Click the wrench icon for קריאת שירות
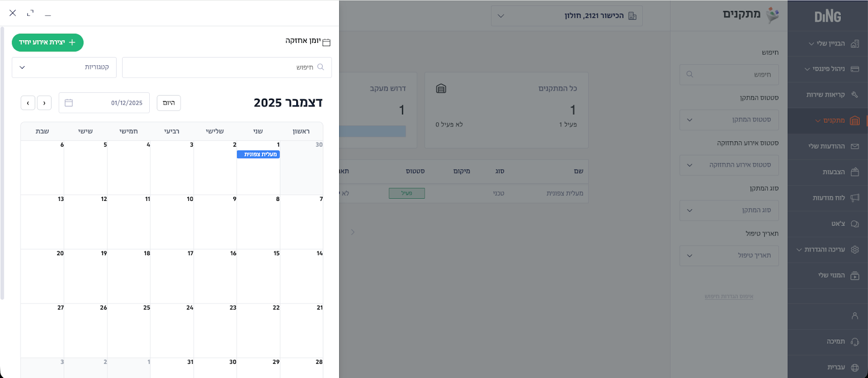 (854, 94)
